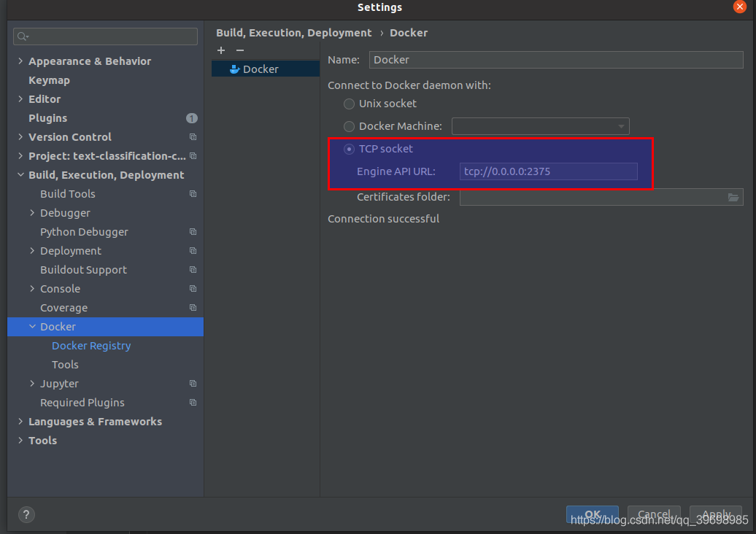Select the Docker Machine radio button
This screenshot has height=534, width=756.
[x=349, y=126]
